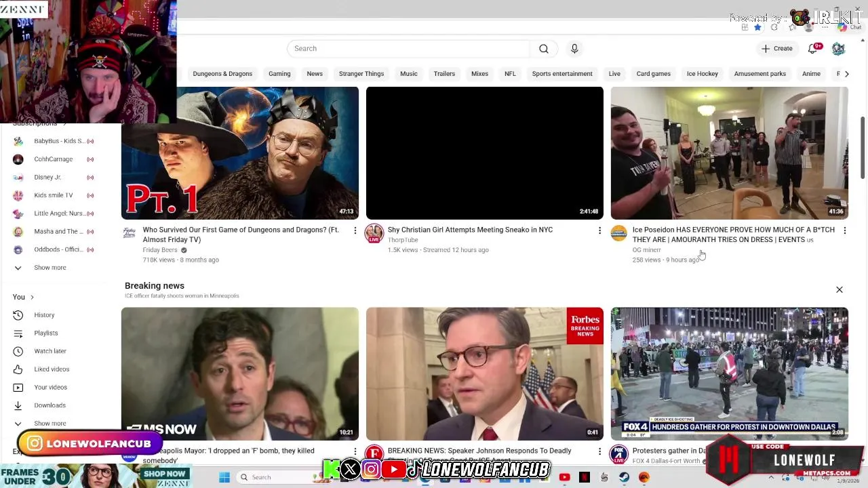
Task: Select the Anime chip
Action: point(811,74)
